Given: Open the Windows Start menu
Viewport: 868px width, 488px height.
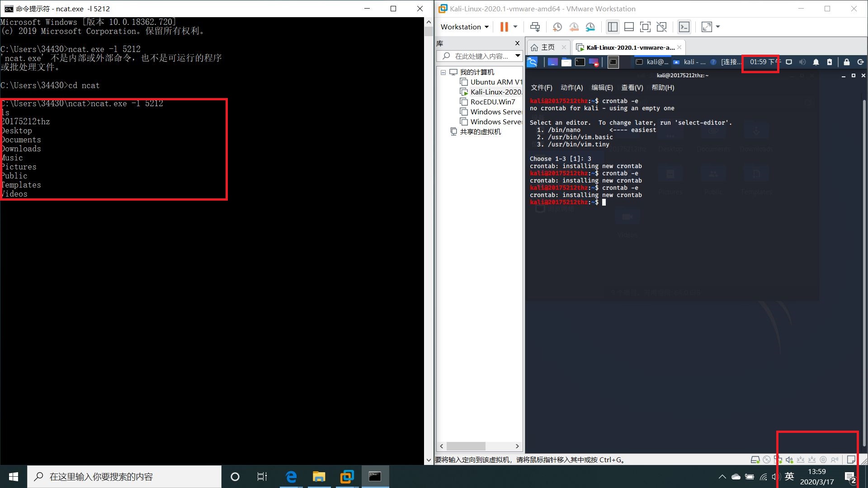Looking at the screenshot, I should 14,477.
